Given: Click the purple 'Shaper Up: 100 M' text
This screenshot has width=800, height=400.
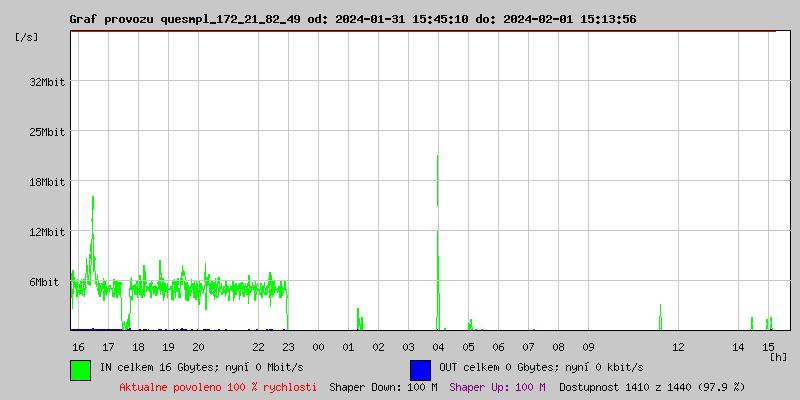Looking at the screenshot, I should 497,387.
